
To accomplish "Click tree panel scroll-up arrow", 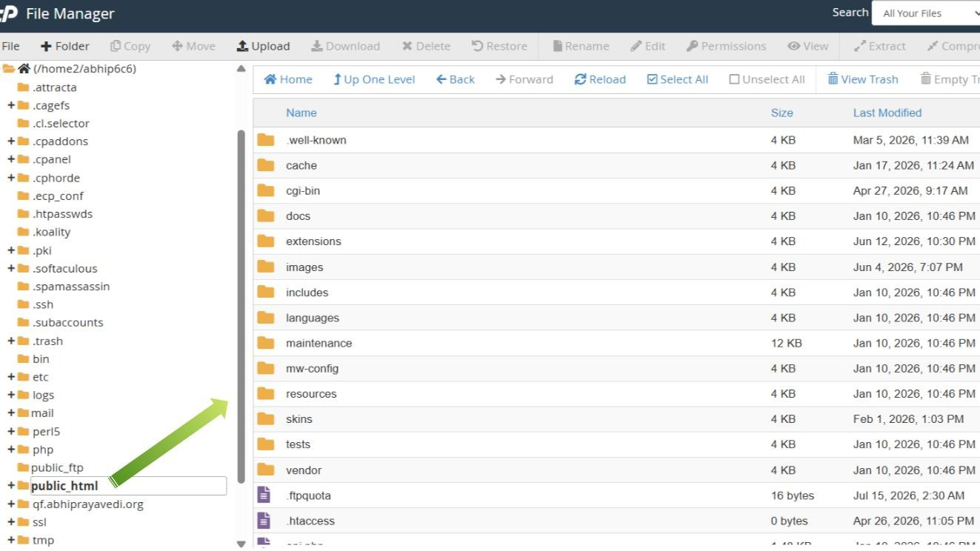I will point(241,69).
